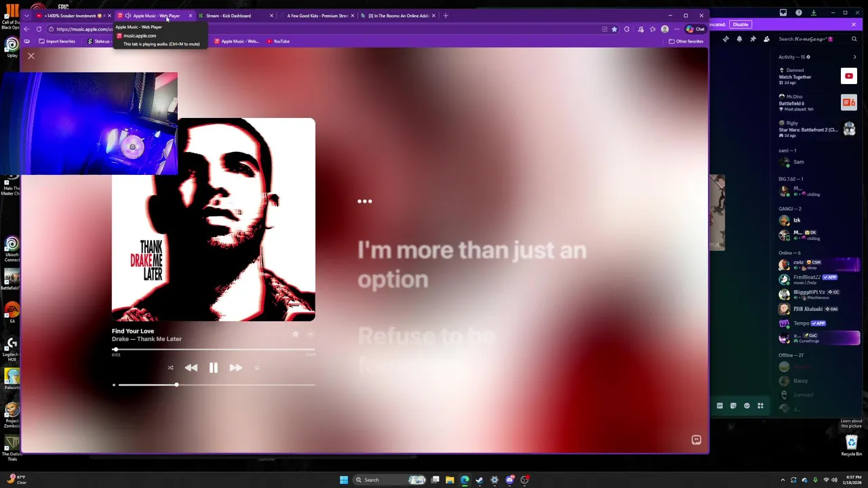Reload the browser page
Image resolution: width=868 pixels, height=488 pixels.
coord(39,29)
